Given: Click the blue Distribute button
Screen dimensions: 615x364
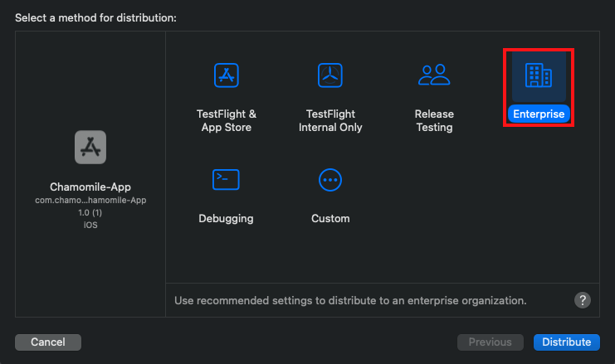Looking at the screenshot, I should point(566,342).
